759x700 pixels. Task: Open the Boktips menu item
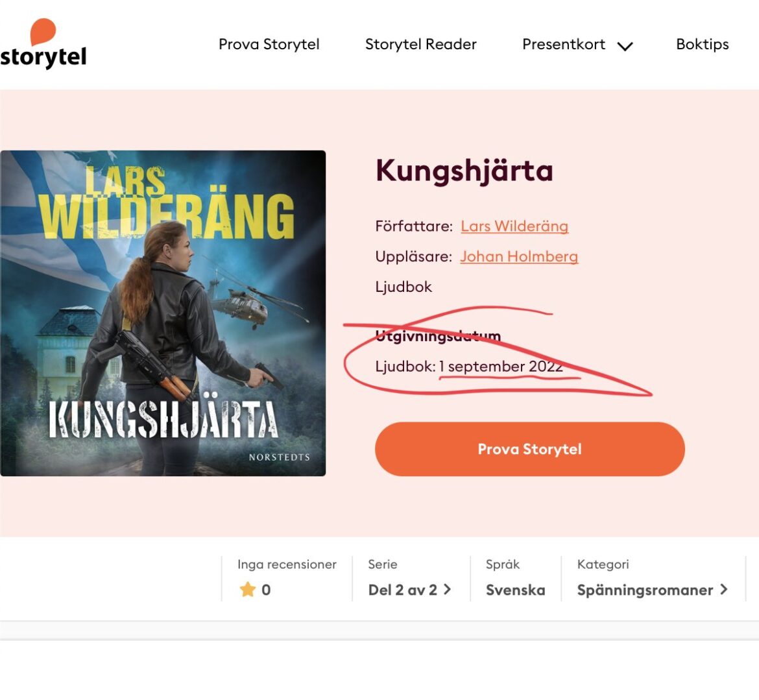point(703,44)
